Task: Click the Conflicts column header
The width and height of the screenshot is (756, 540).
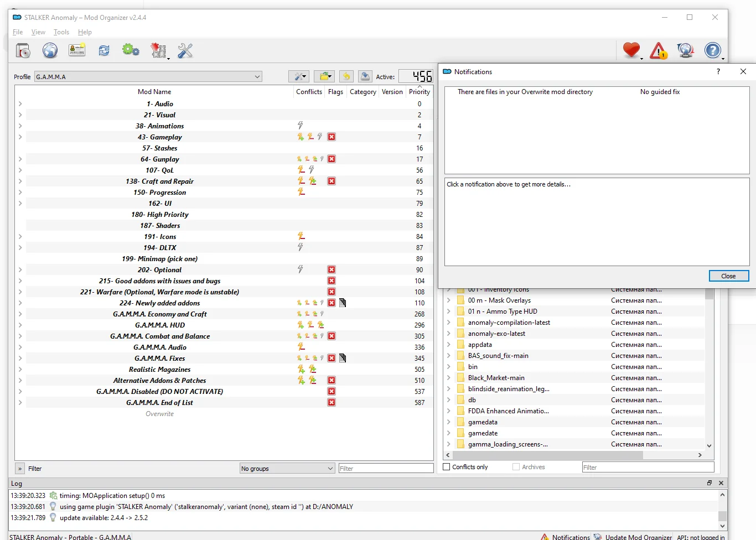Action: coord(309,92)
